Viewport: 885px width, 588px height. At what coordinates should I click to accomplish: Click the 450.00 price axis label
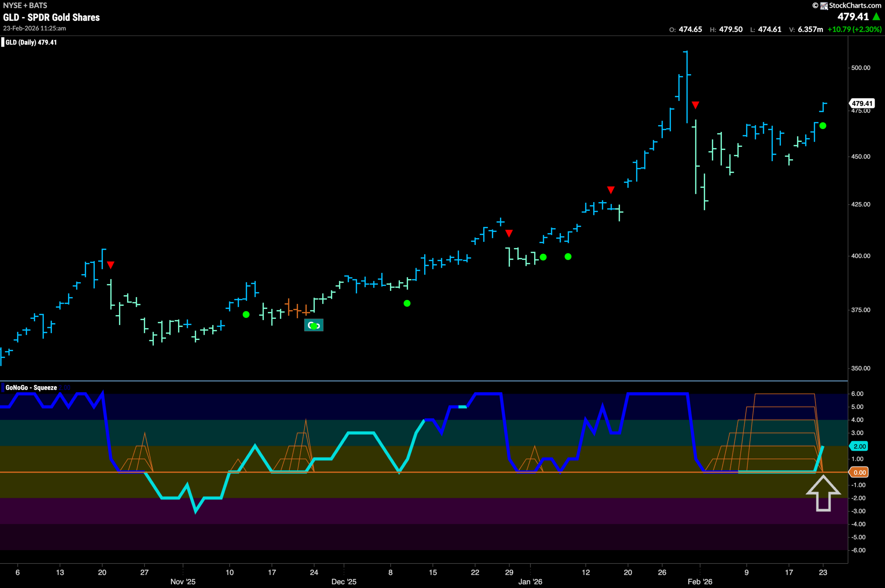tap(860, 157)
